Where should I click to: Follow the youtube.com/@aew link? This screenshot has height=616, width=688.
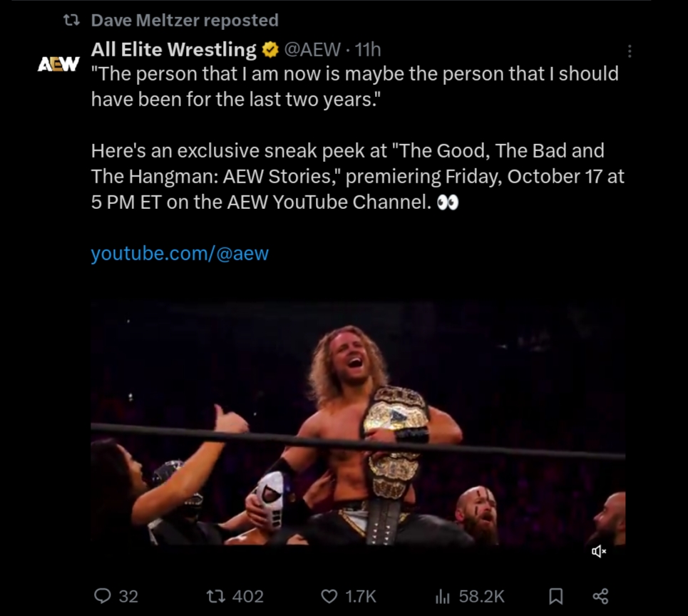(180, 254)
